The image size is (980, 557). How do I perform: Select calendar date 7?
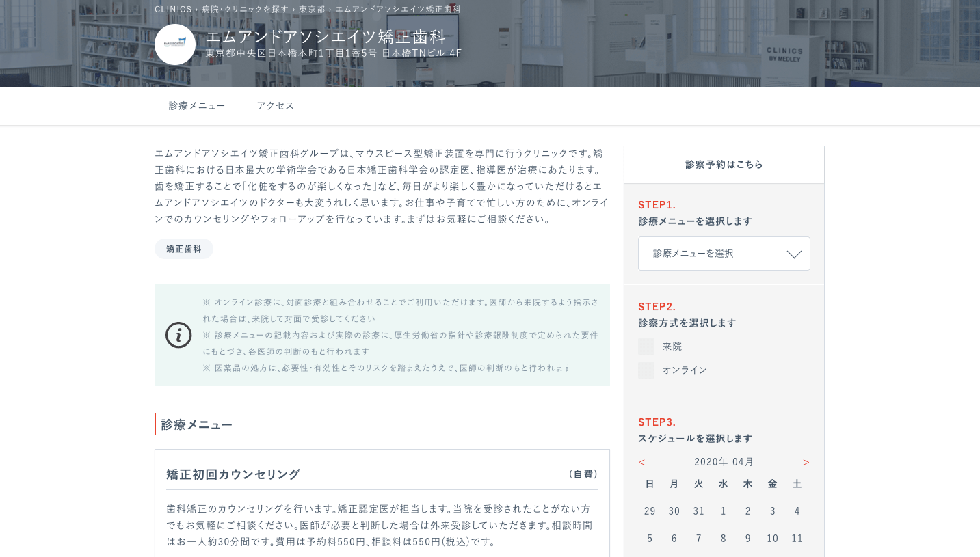[699, 538]
